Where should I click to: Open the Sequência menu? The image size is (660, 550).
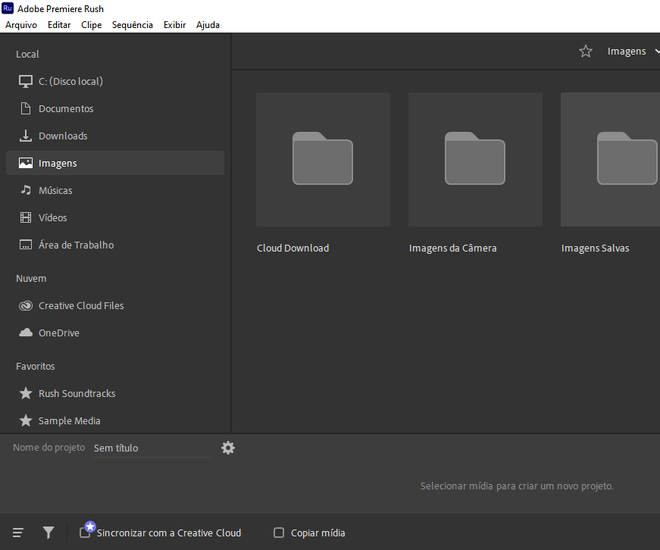click(132, 25)
